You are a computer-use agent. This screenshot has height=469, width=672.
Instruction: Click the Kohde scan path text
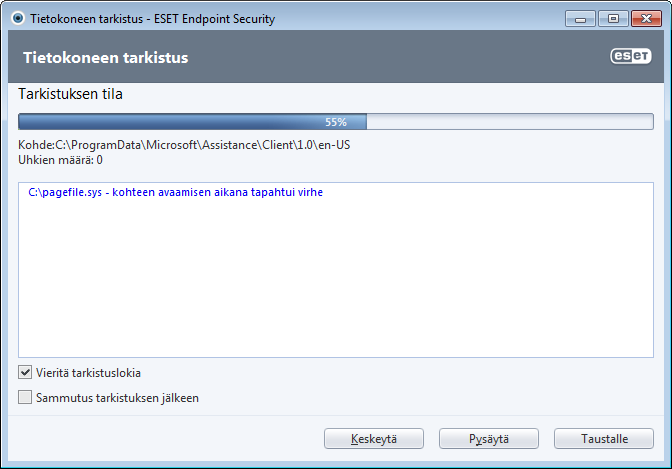[x=184, y=145]
